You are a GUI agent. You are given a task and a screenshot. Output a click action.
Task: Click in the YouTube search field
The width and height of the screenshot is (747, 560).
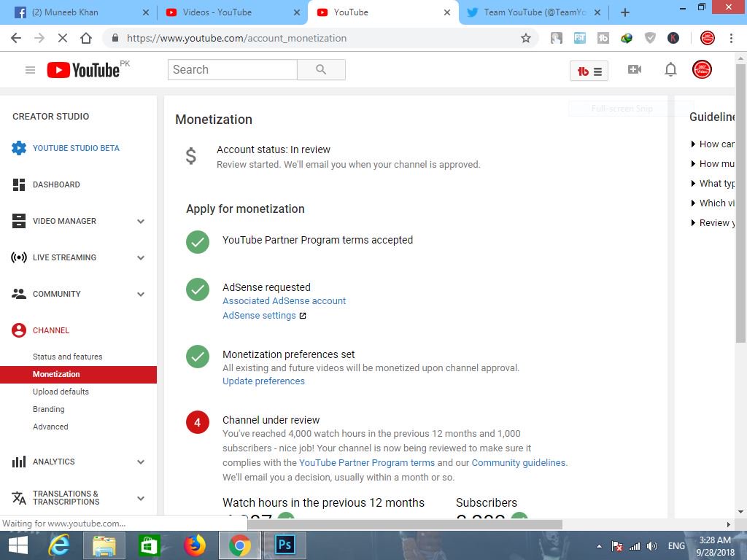click(233, 69)
